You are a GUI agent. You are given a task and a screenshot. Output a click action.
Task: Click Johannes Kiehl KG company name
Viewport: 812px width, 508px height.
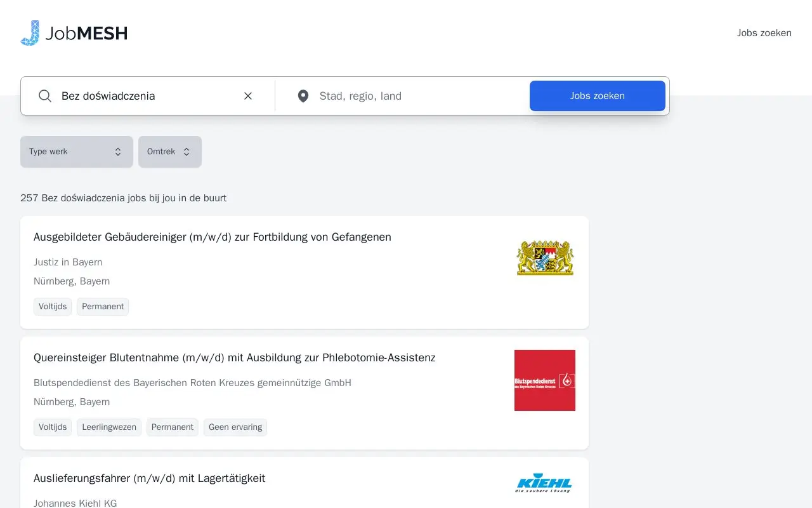click(75, 504)
